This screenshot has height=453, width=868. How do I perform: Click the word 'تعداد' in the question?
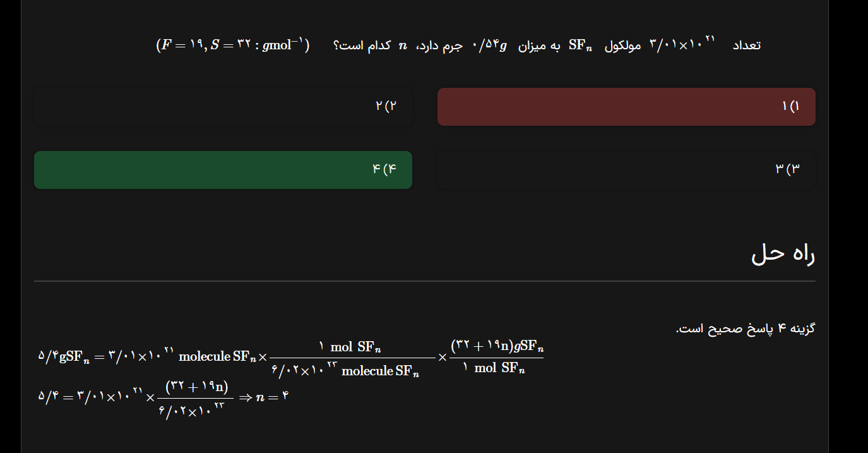(747, 45)
